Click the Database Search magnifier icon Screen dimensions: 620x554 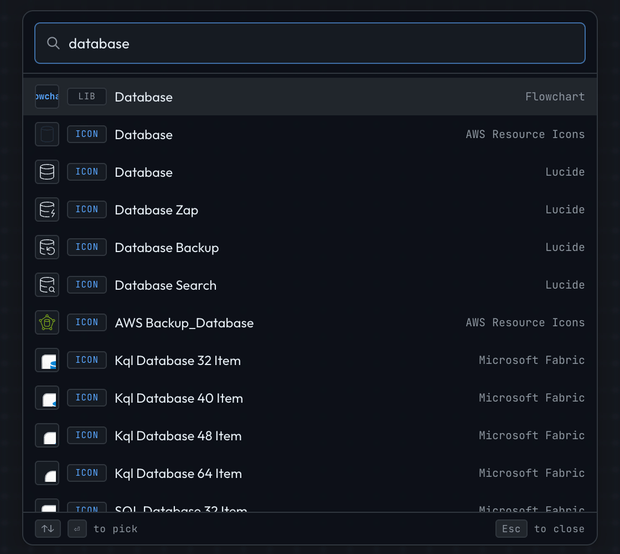coord(47,285)
